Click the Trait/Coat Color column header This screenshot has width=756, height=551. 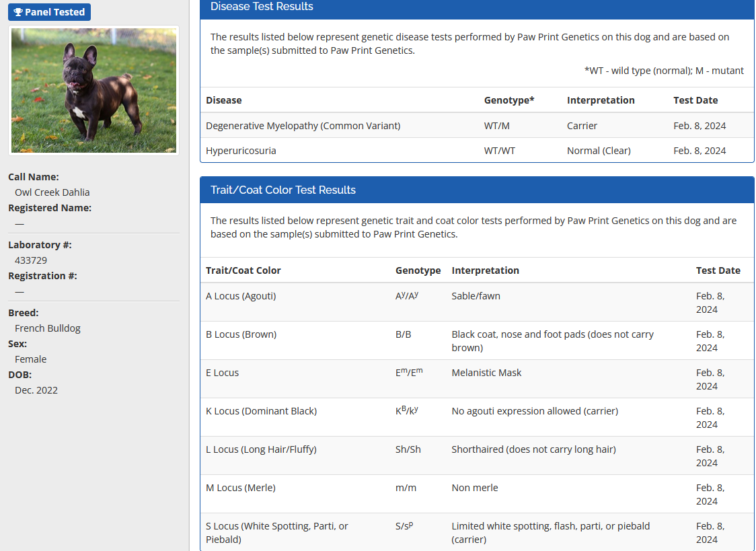pos(243,270)
